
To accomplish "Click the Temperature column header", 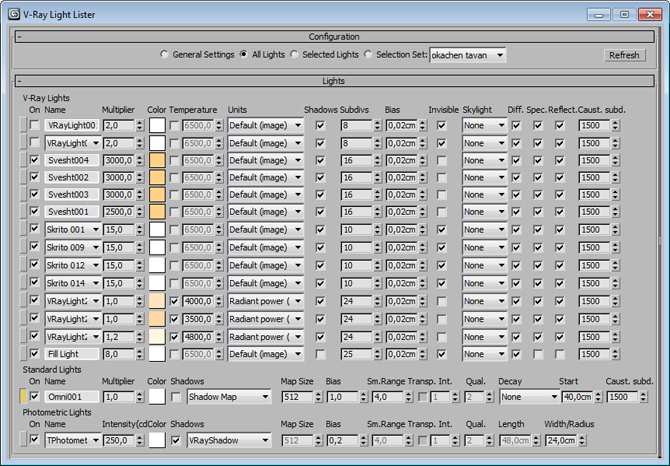I will pos(193,110).
